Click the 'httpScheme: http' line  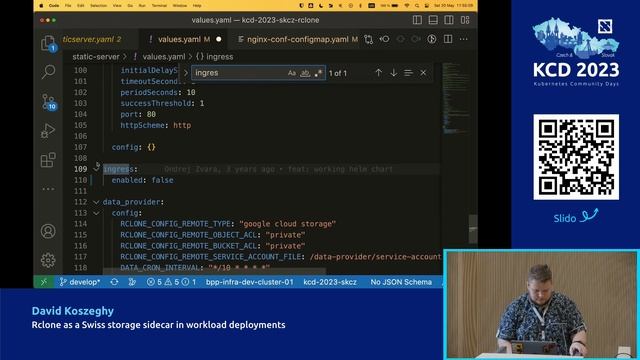pos(156,125)
